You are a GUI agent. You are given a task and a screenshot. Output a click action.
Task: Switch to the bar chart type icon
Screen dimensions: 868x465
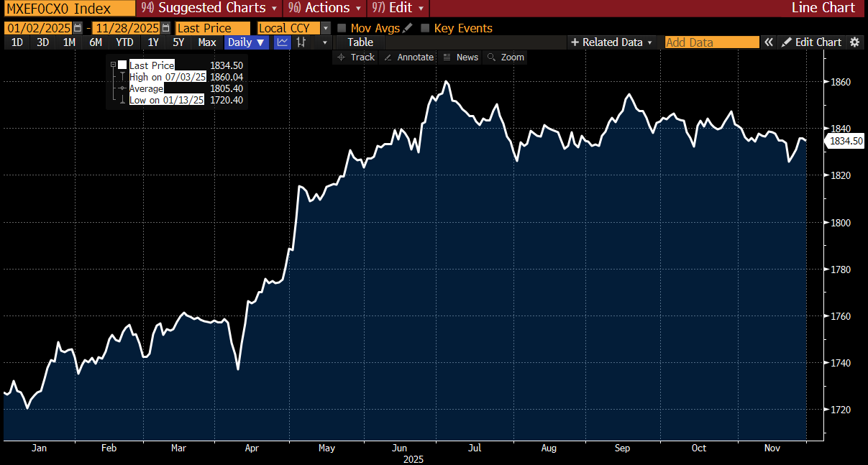301,42
